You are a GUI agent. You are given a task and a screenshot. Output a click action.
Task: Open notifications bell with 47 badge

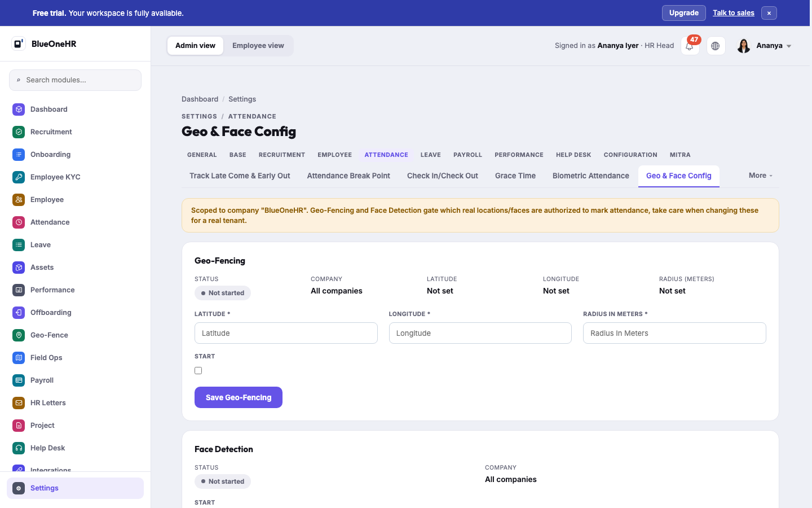pos(690,46)
